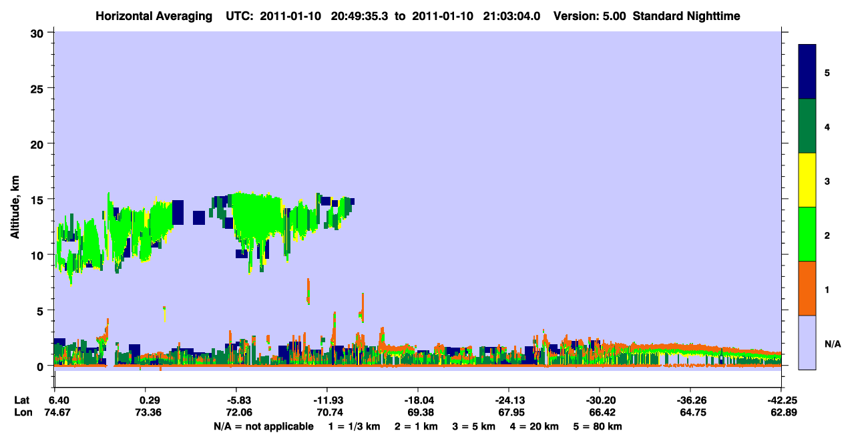
Task: Click the longitude value 67.95
Action: (512, 412)
